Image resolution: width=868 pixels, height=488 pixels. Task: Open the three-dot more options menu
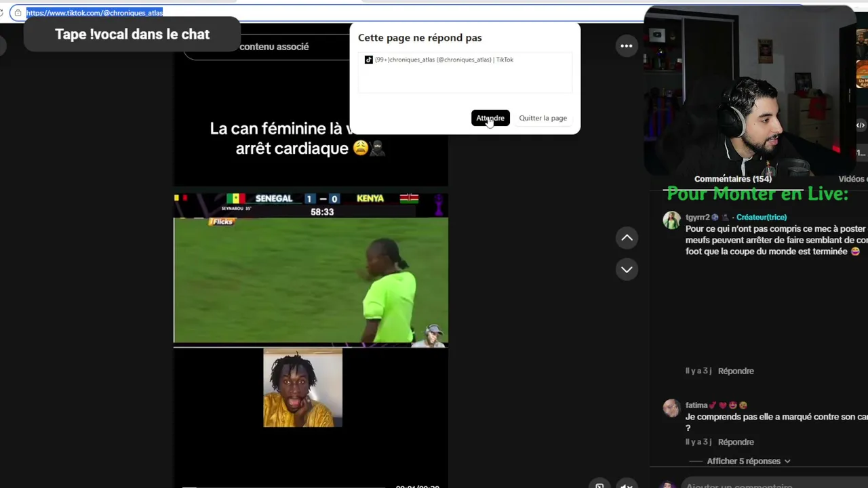click(x=627, y=46)
